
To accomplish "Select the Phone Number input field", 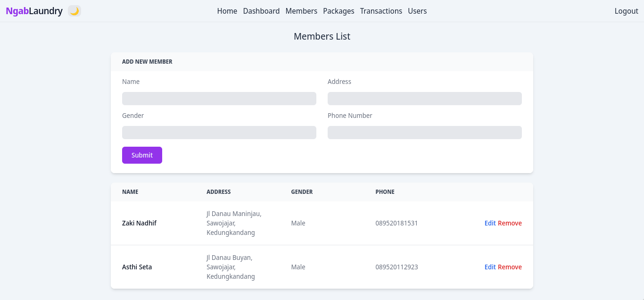I will [424, 132].
